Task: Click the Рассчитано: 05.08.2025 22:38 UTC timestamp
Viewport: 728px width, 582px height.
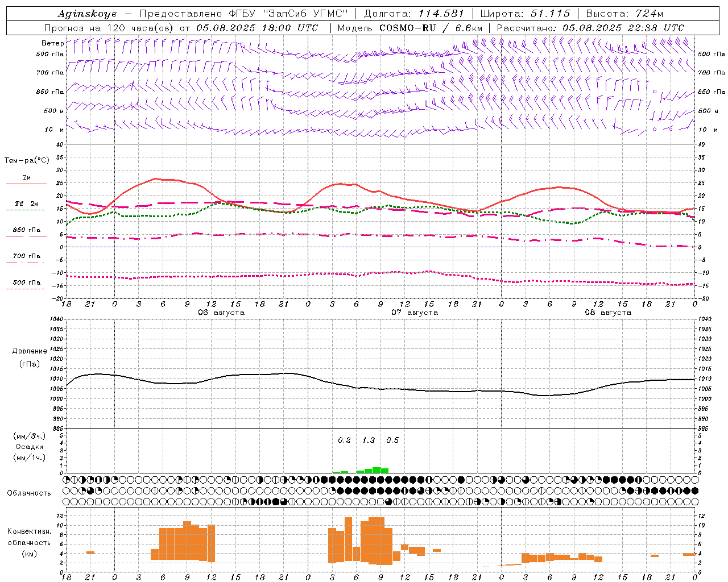Action: click(x=590, y=28)
